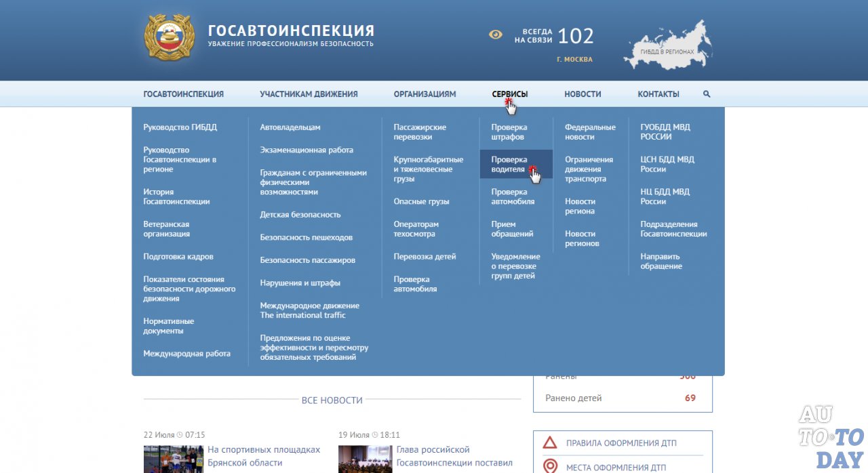Open История Госавтоинспекции link
This screenshot has width=868, height=473.
pyautogui.click(x=176, y=197)
